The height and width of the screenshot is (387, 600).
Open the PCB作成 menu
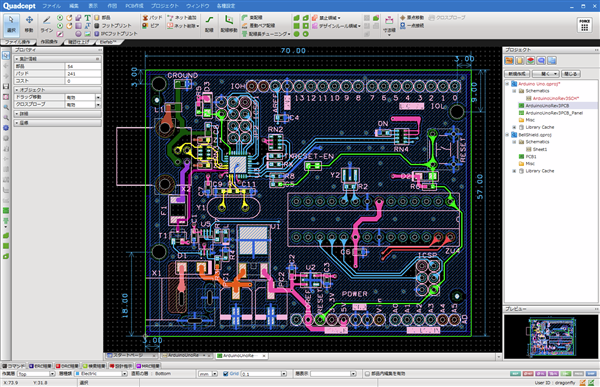[134, 6]
